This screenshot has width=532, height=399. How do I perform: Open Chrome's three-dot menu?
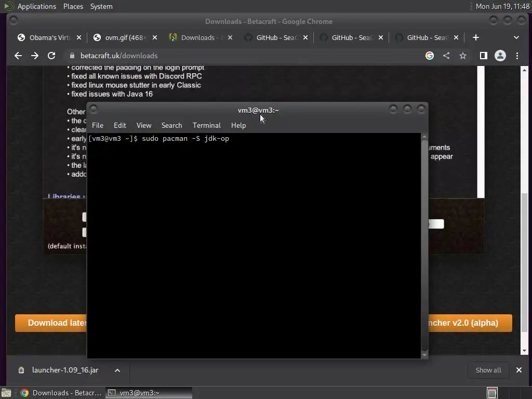[517, 56]
